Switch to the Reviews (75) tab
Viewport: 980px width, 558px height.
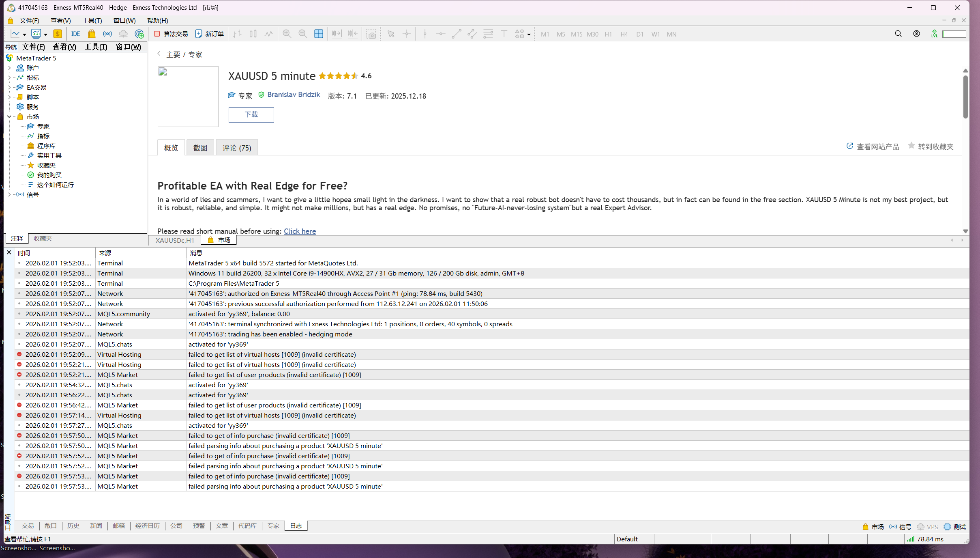coord(237,148)
